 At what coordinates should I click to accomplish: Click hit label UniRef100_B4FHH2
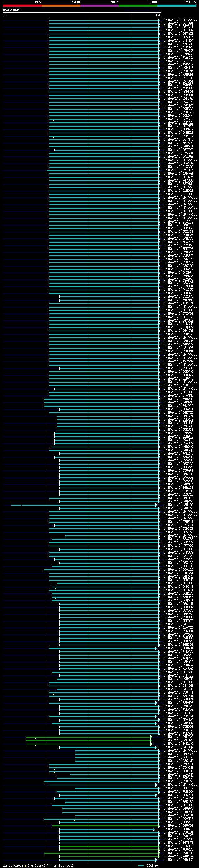178,300
